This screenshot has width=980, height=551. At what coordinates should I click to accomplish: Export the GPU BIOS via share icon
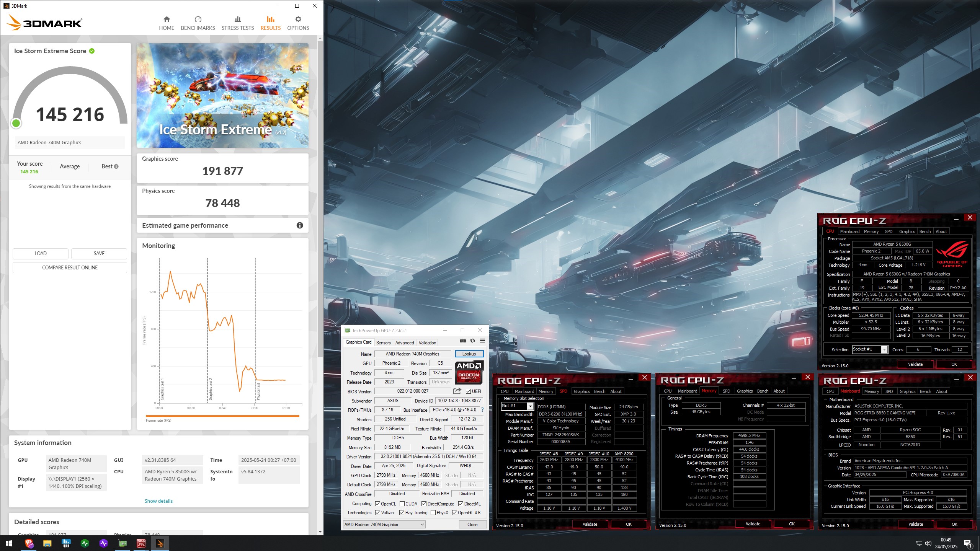(x=457, y=391)
